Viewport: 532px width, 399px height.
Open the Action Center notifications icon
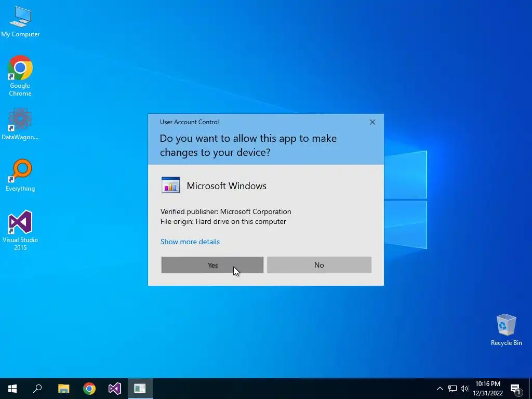tap(515, 389)
